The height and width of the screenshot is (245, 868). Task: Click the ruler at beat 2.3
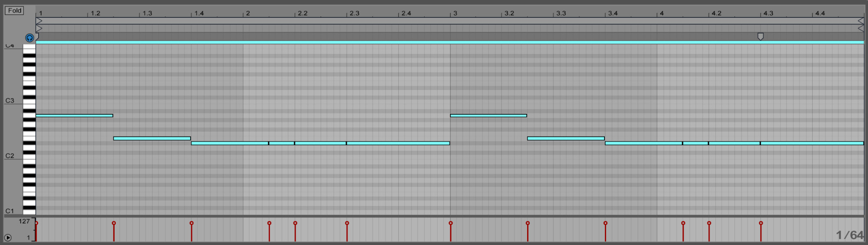point(354,13)
